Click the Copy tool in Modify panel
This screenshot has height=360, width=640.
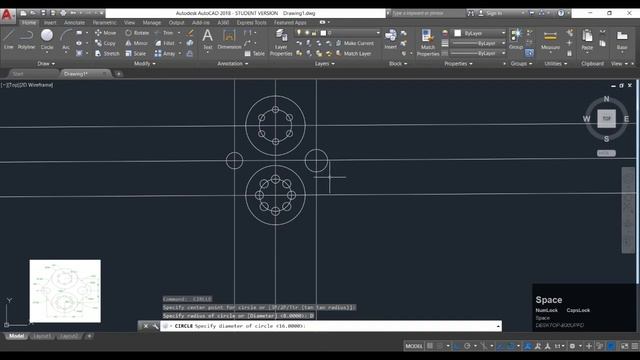click(x=105, y=43)
